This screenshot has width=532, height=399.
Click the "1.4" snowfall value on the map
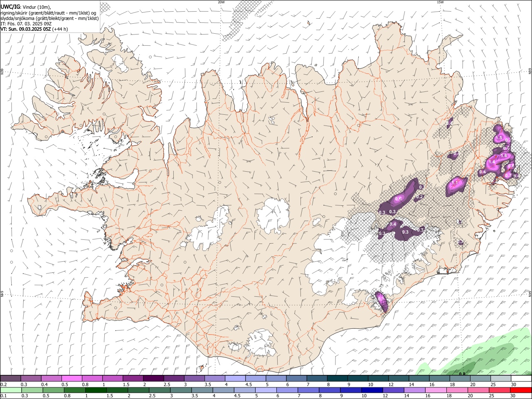(492, 162)
